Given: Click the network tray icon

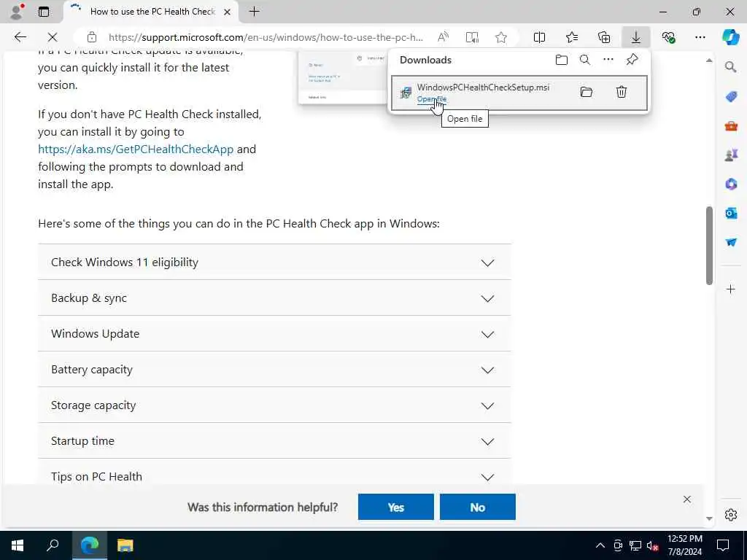Looking at the screenshot, I should coord(635,545).
